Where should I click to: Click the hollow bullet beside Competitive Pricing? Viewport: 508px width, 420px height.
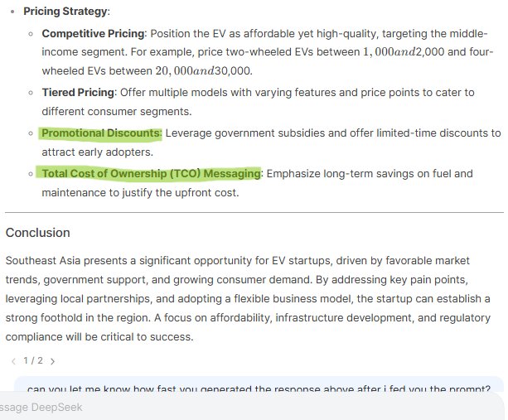(31, 34)
